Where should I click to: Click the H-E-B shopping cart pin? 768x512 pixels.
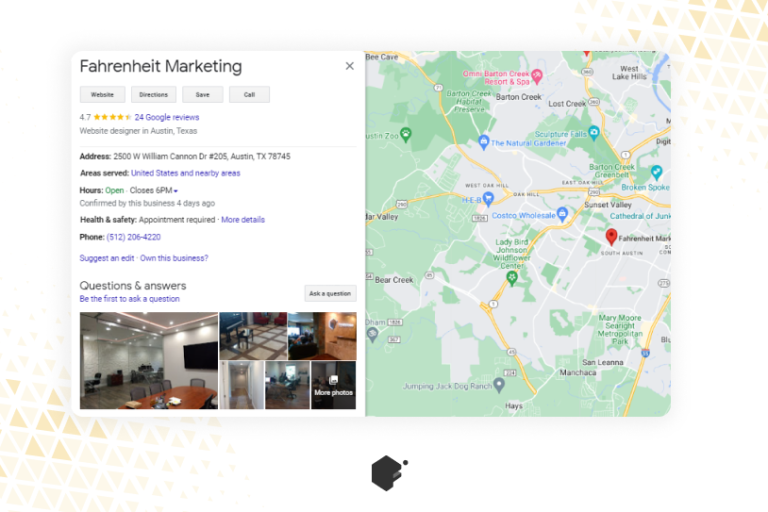click(x=488, y=198)
